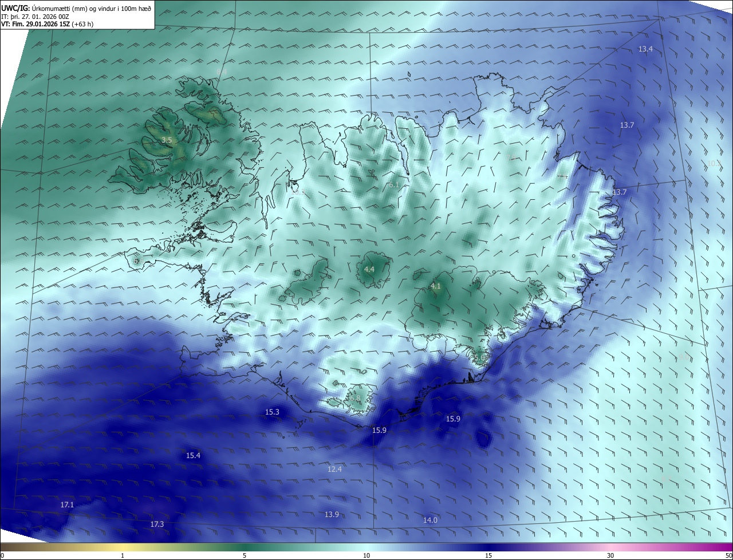Screen dimensions: 733x560
Task: Click the "30" label on the color scale
Action: [610, 556]
